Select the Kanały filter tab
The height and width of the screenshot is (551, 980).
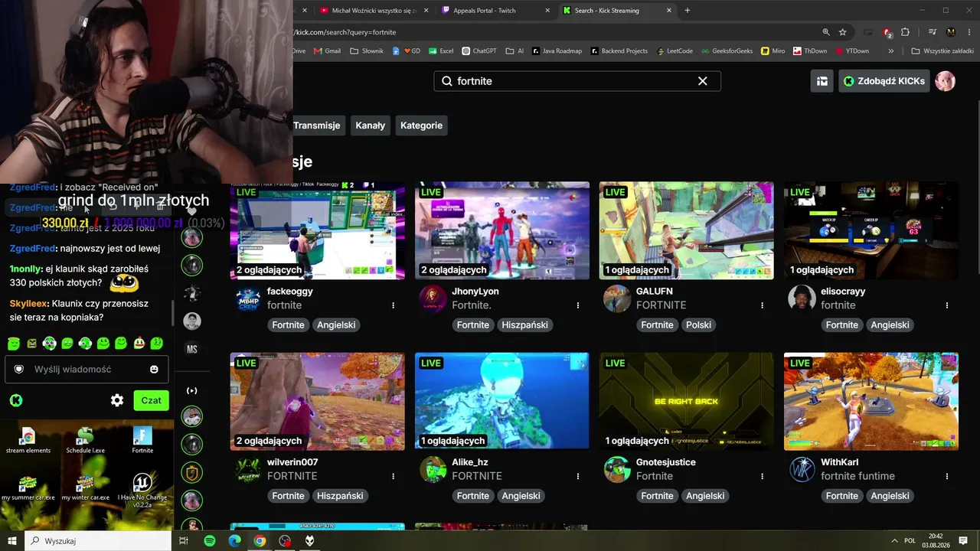371,126
